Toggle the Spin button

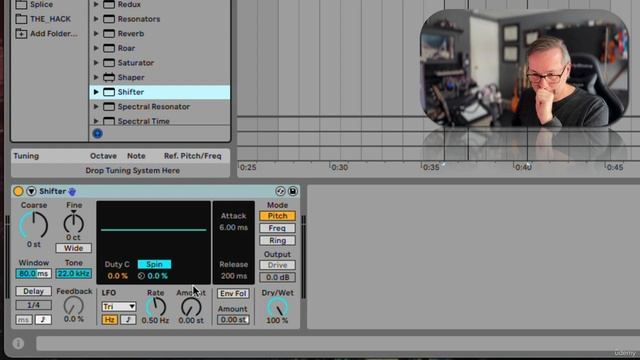tap(154, 264)
